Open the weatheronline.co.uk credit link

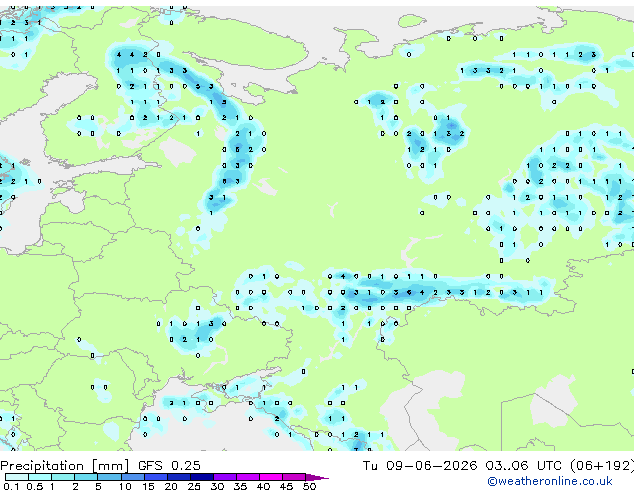point(550,481)
